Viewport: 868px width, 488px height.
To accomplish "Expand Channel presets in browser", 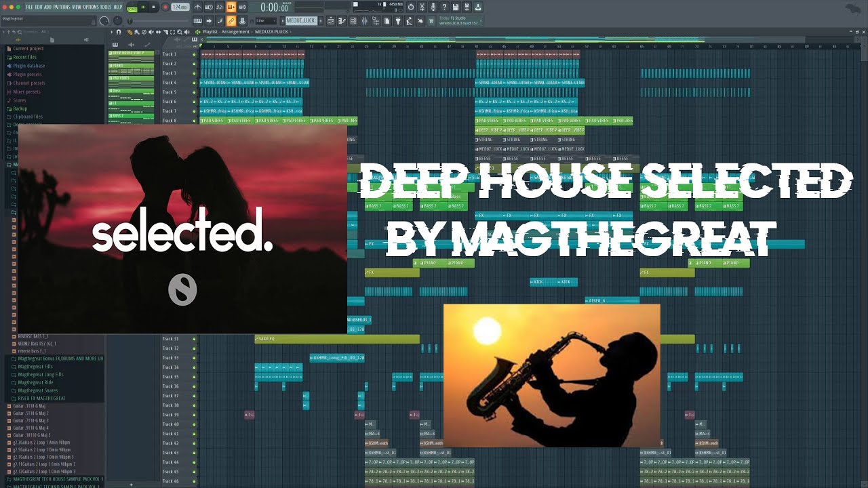I will coord(28,83).
